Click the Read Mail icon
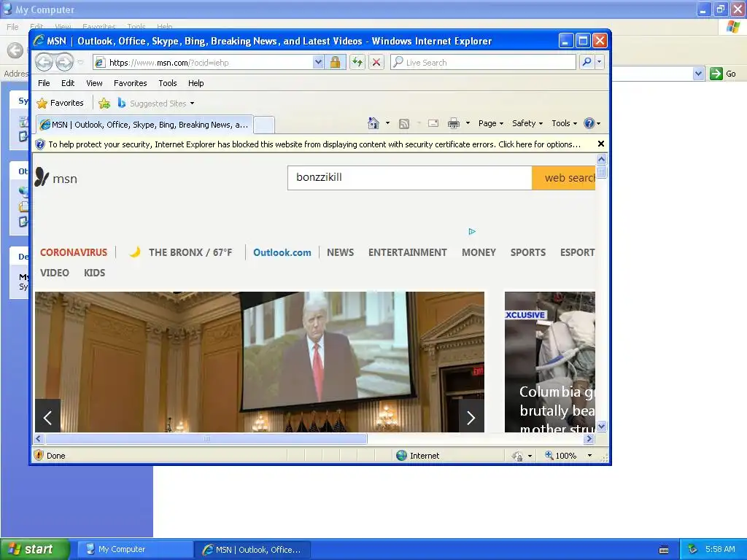This screenshot has height=560, width=747. (x=433, y=123)
